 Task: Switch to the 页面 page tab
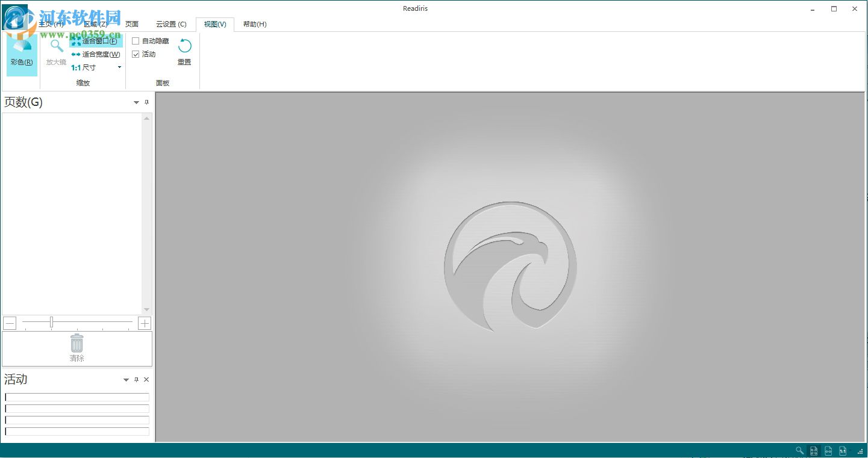click(x=132, y=24)
